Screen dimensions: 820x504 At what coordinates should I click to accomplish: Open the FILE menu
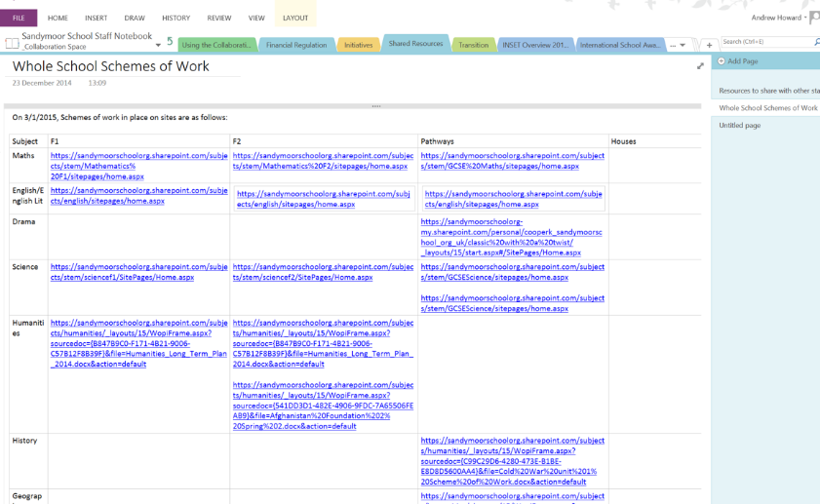tap(19, 18)
